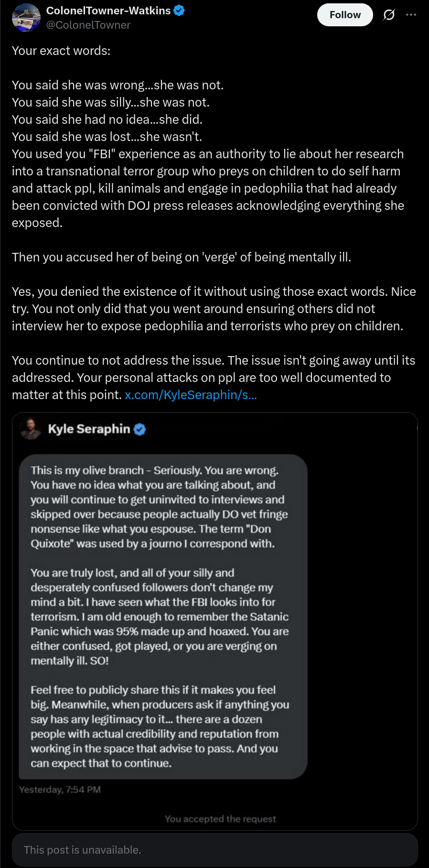Click the 'This post is unavailable.' box
429x868 pixels.
215,850
